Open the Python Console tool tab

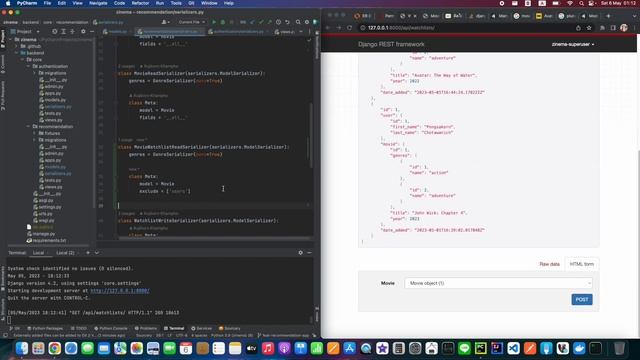[x=111, y=328]
